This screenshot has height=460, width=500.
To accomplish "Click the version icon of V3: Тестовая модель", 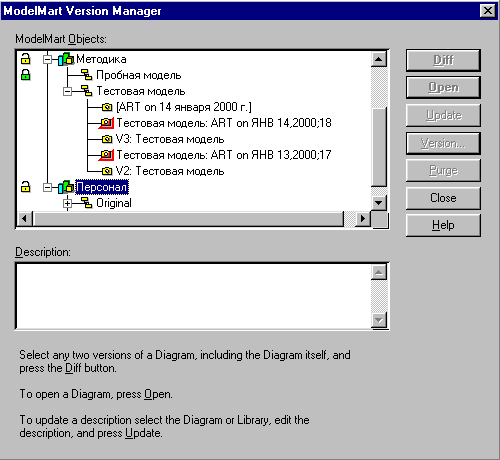I will tap(107, 139).
